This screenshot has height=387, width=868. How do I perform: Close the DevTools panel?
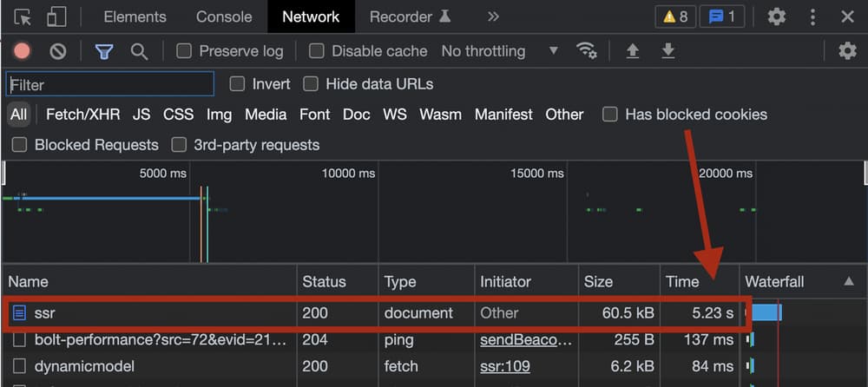[847, 17]
